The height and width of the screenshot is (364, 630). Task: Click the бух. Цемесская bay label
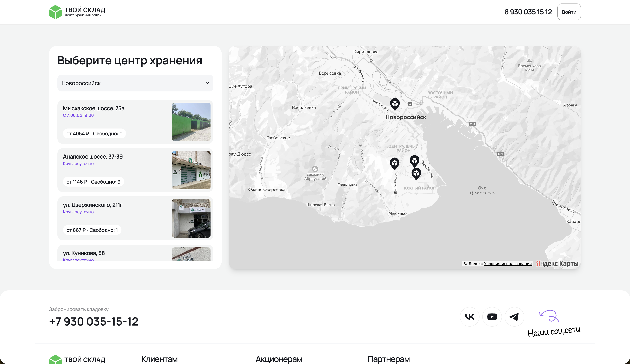[x=482, y=190]
